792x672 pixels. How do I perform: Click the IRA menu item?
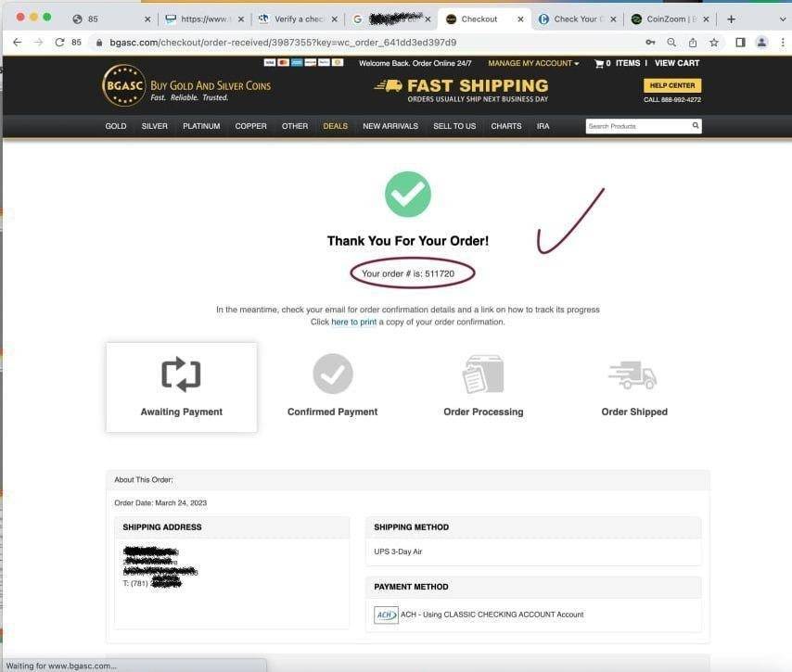coord(543,126)
